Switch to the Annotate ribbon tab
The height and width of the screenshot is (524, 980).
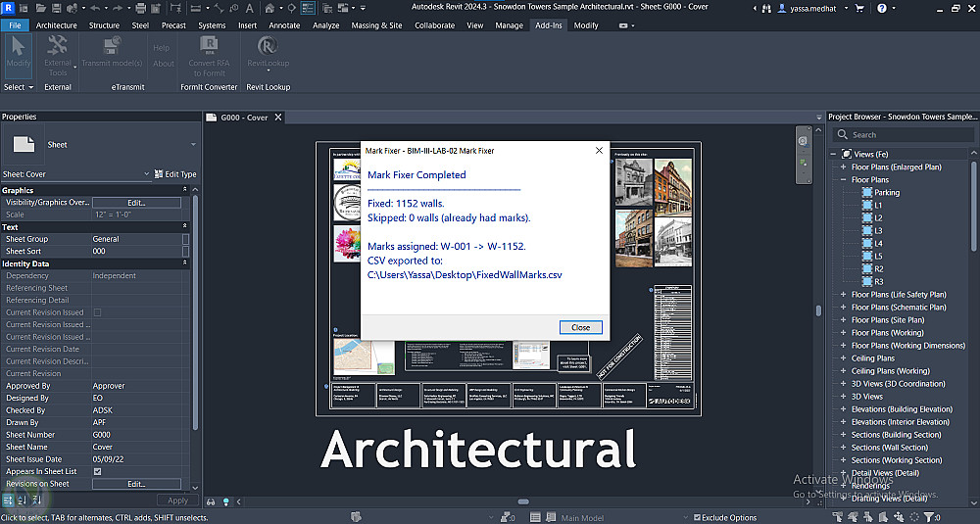coord(284,25)
